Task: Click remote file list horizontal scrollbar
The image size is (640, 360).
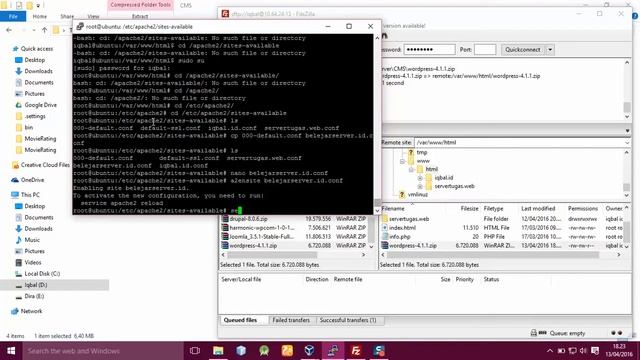Action: coord(493,255)
